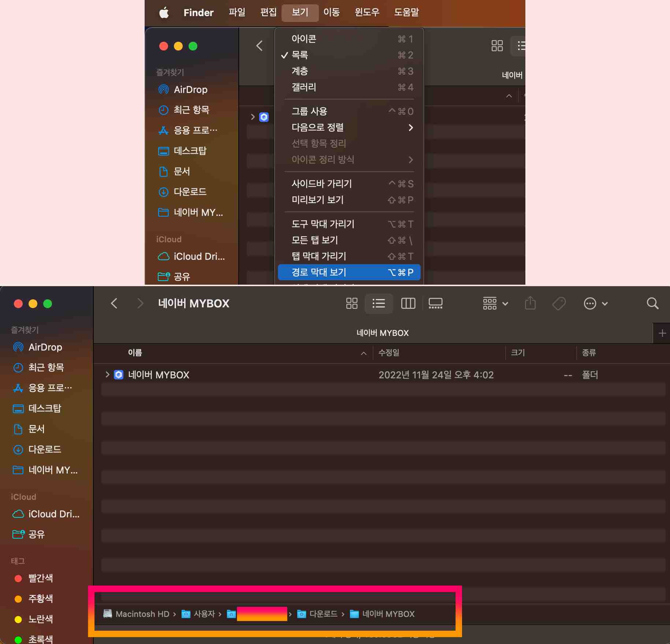Open iCloud Drive in upper window sidebar
670x644 pixels.
[191, 256]
